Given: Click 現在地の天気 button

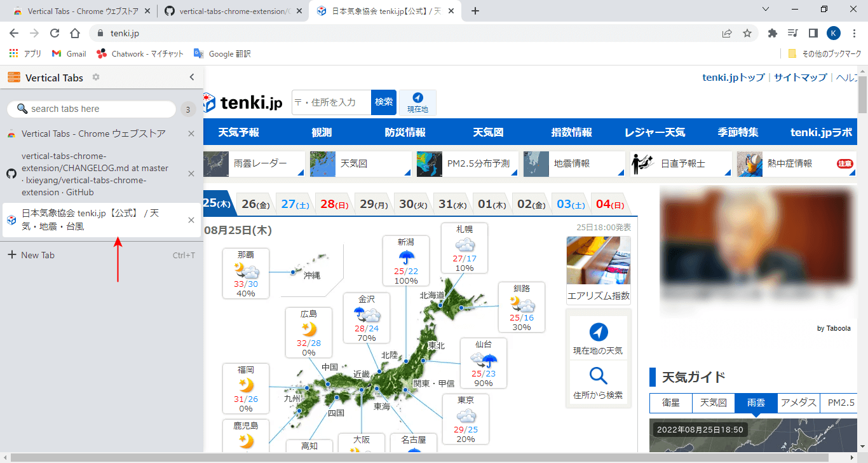Looking at the screenshot, I should pyautogui.click(x=598, y=338).
